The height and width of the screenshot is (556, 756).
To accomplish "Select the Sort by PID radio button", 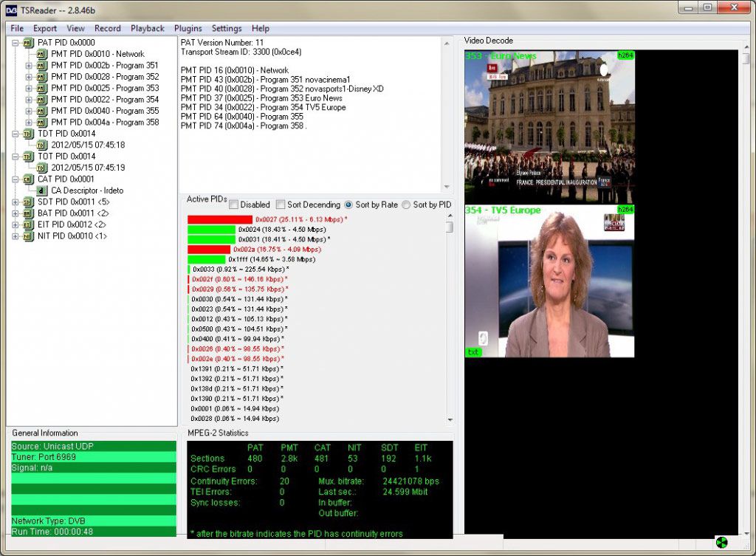I will tap(406, 205).
